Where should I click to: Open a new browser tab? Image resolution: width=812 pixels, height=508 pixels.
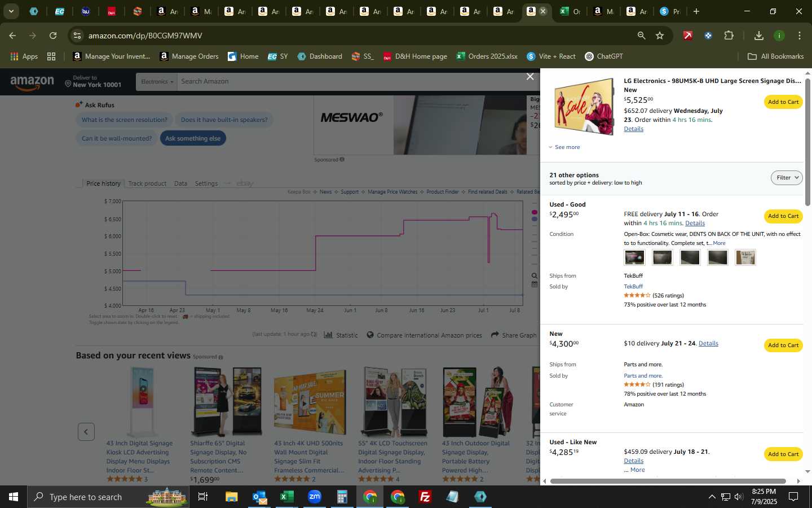[x=696, y=11]
